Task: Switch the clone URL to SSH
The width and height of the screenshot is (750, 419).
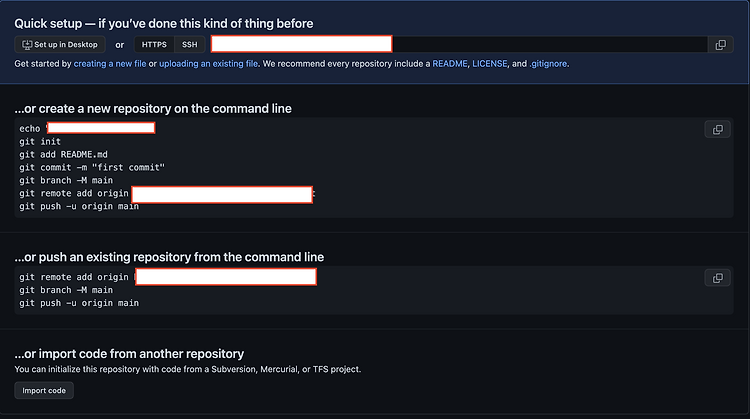Action: click(x=189, y=44)
